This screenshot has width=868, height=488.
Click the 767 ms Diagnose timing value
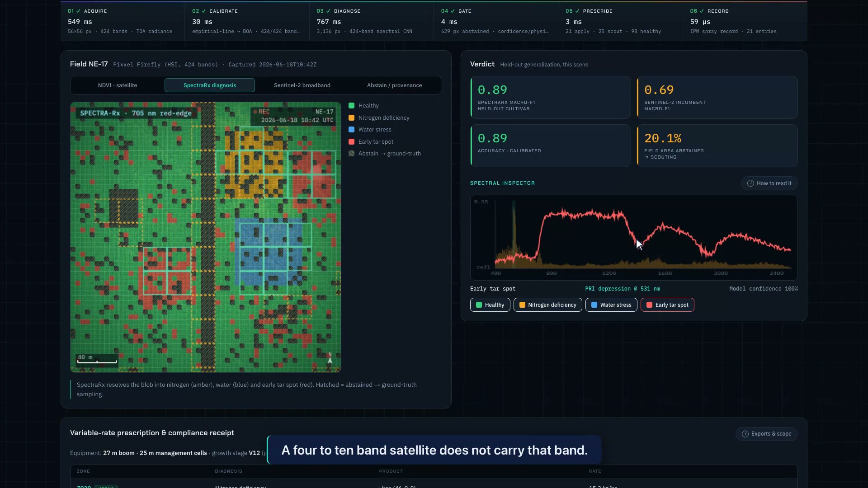click(x=329, y=22)
